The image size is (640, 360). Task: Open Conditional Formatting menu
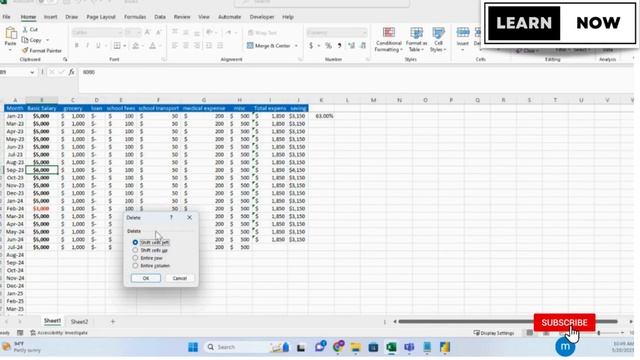tap(389, 40)
